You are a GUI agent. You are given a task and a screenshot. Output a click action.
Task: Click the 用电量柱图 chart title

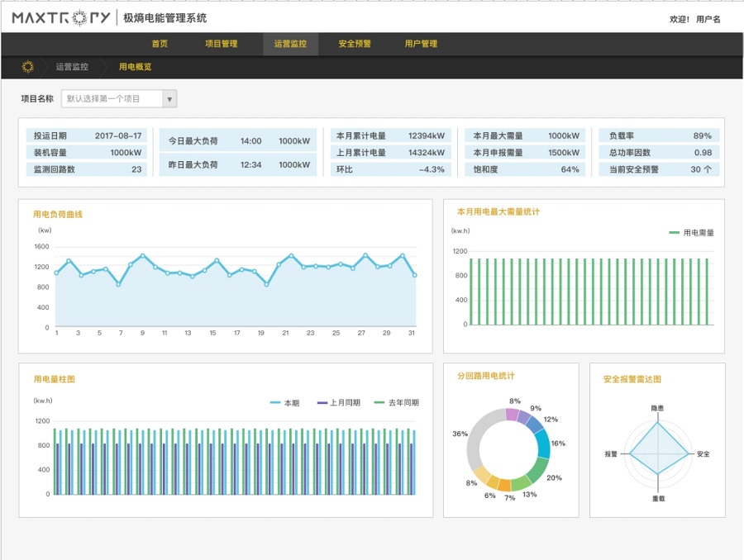pos(54,379)
